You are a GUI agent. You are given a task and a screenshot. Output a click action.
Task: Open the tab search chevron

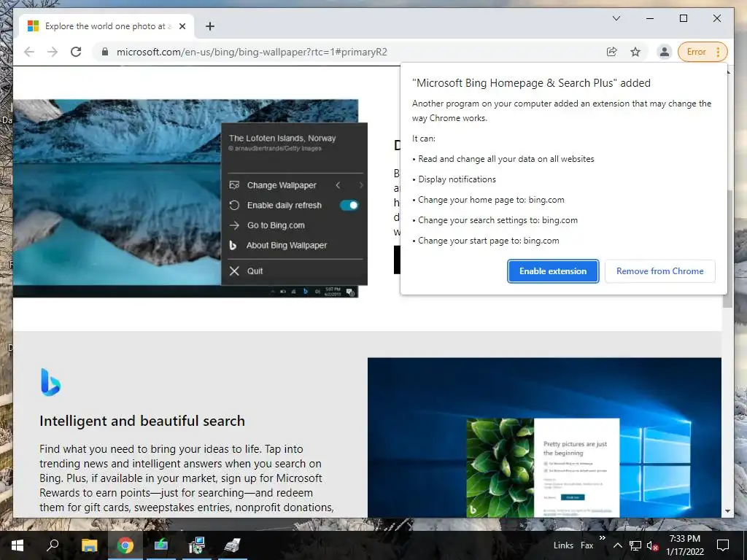click(616, 18)
